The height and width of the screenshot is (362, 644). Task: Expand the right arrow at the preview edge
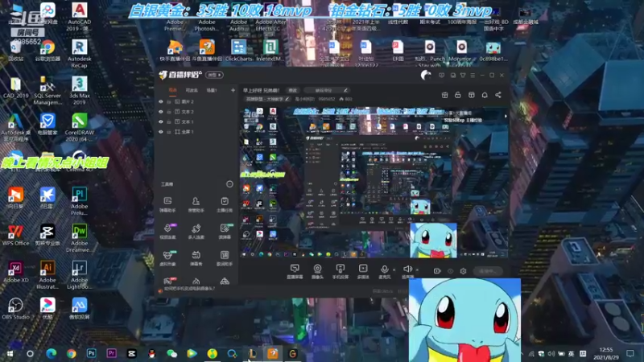point(506,116)
